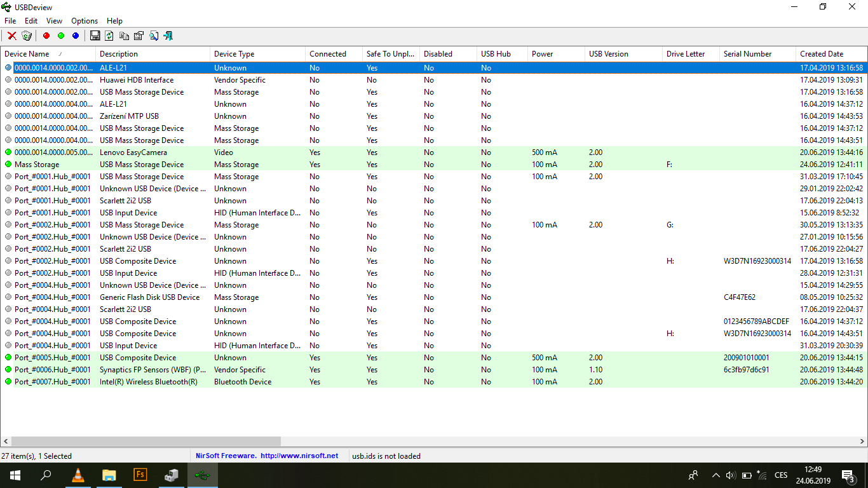The image size is (868, 488).
Task: Select the Generic Flash Disk USB Device row
Action: [434, 297]
